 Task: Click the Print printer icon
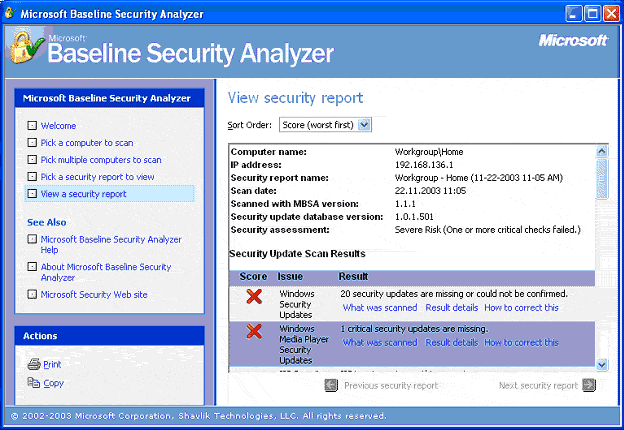coord(33,365)
